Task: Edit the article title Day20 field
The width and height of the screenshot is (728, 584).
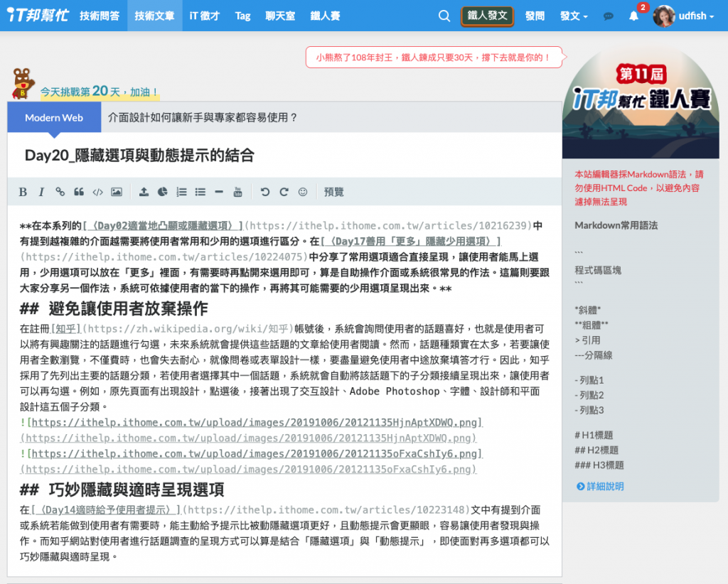Action: [284, 156]
